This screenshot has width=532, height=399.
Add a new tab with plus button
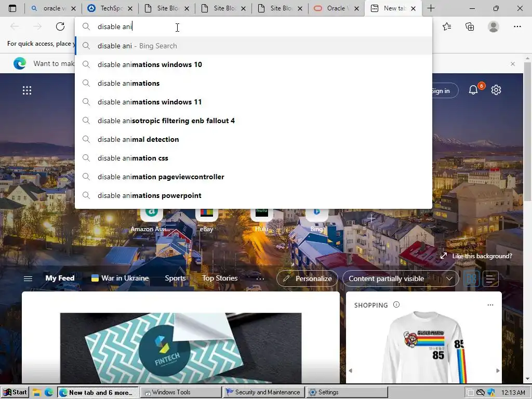point(431,8)
